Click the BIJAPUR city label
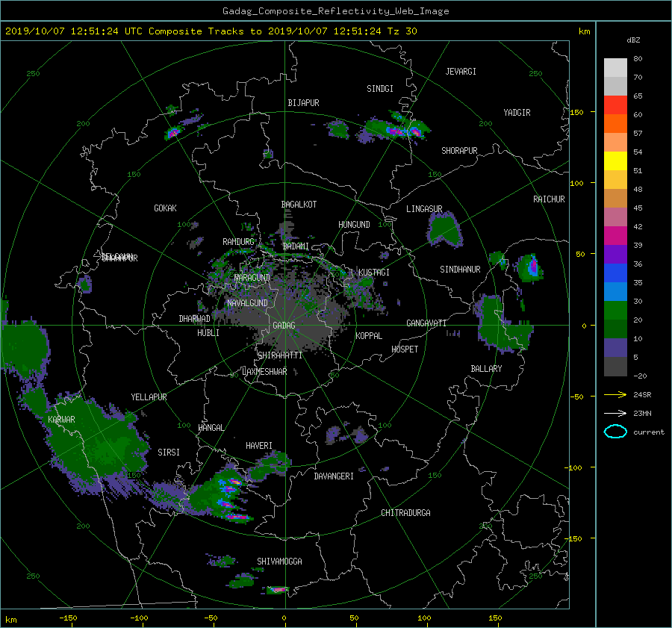 pos(303,103)
